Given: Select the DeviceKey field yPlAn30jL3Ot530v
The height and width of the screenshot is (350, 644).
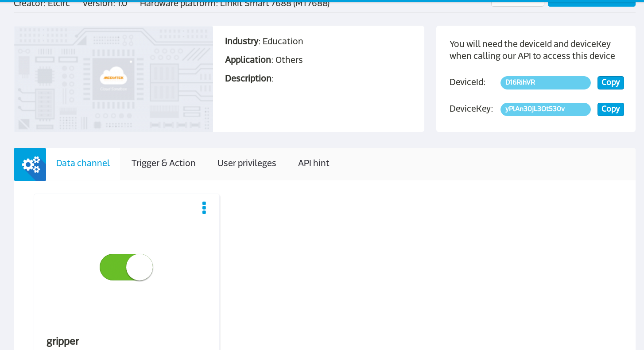Looking at the screenshot, I should (546, 109).
